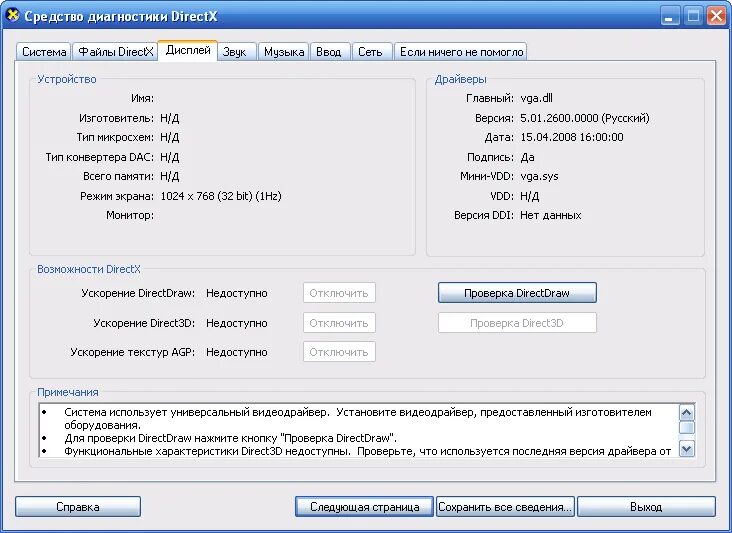Click Отключить next to Ускорение текстур AGP
The width and height of the screenshot is (732, 533).
(339, 352)
